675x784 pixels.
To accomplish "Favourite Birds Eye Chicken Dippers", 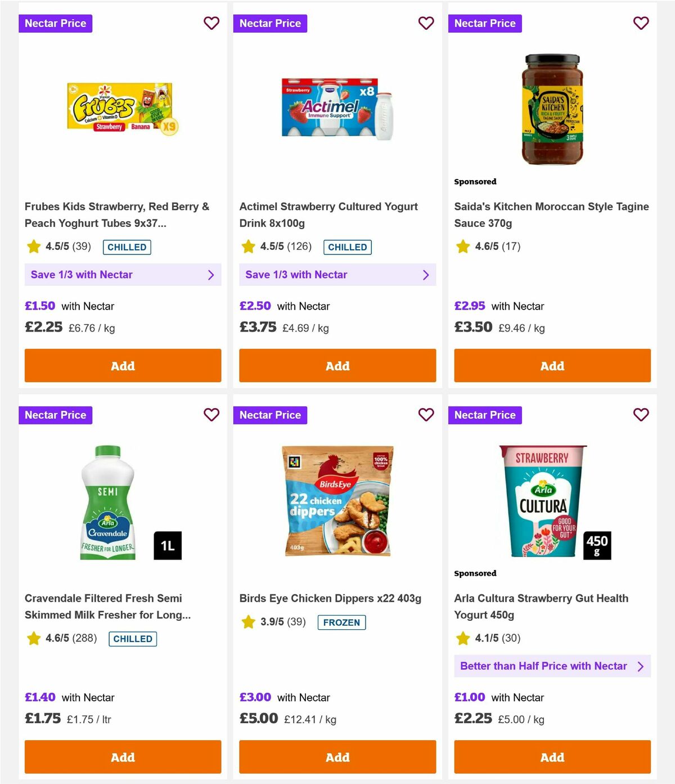I will [426, 415].
